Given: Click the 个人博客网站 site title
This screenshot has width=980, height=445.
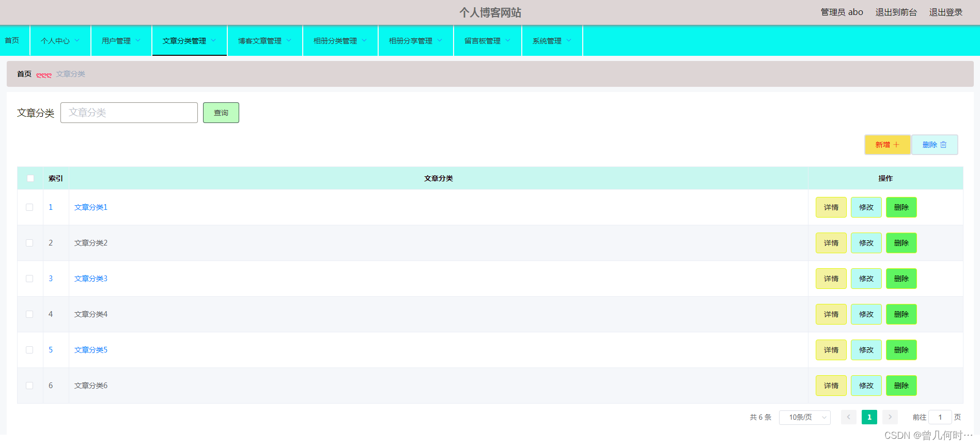Looking at the screenshot, I should (x=490, y=12).
